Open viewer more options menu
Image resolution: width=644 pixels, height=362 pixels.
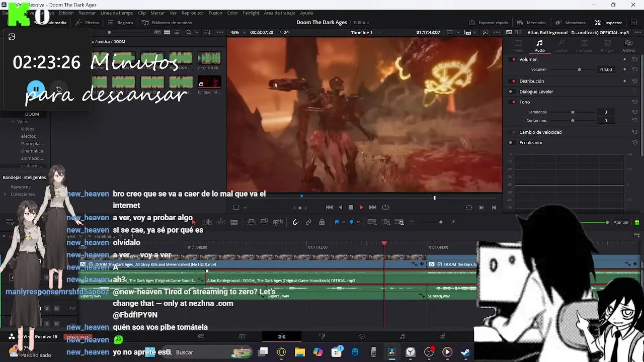click(x=496, y=32)
